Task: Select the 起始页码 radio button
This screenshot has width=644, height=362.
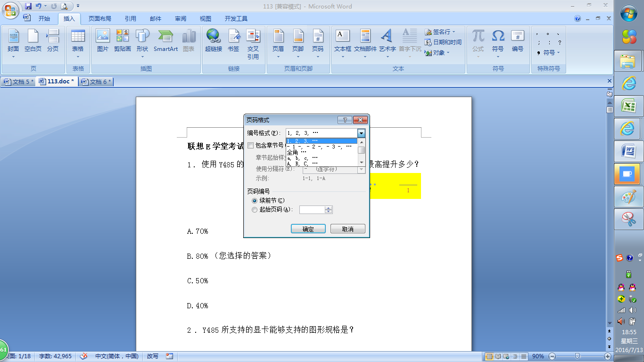Action: pos(255,210)
